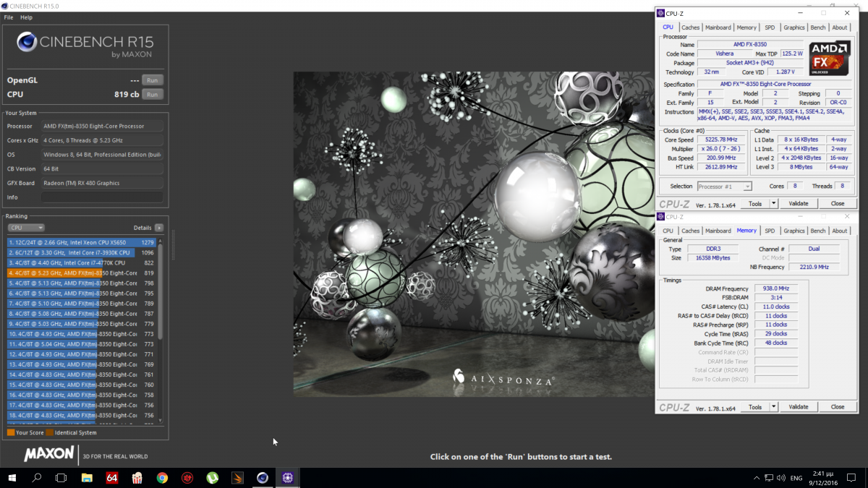Image resolution: width=868 pixels, height=488 pixels.
Task: Run the CPU benchmark test
Action: tap(153, 95)
